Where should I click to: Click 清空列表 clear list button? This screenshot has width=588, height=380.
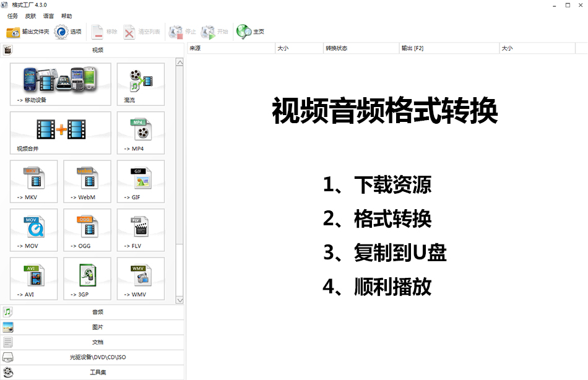(x=141, y=32)
